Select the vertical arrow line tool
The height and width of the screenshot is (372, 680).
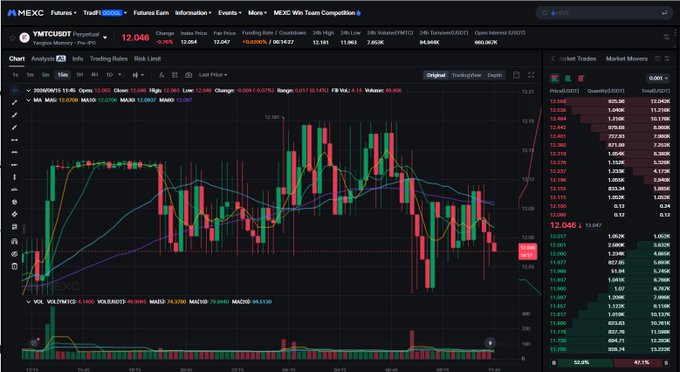[x=15, y=177]
